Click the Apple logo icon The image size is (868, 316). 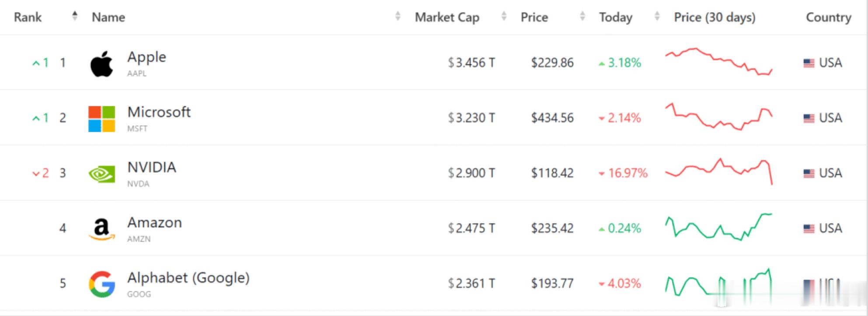[101, 63]
